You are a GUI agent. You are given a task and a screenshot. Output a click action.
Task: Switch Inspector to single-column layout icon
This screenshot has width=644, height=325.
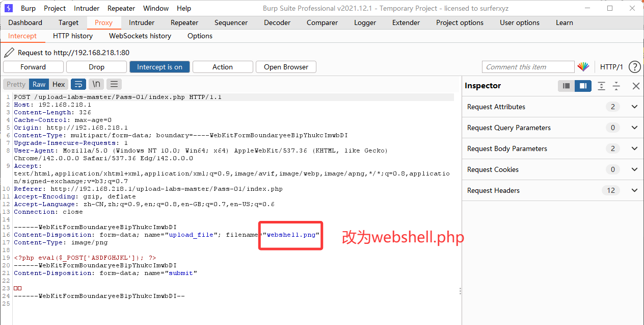tap(566, 86)
